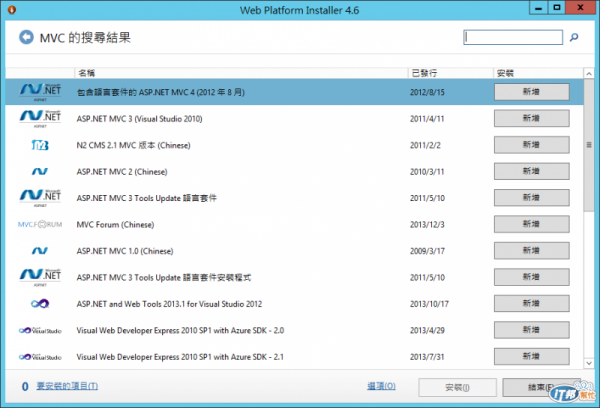Add ASP.NET MVC 1.0 (Chinese)
The height and width of the screenshot is (408, 600).
click(532, 251)
